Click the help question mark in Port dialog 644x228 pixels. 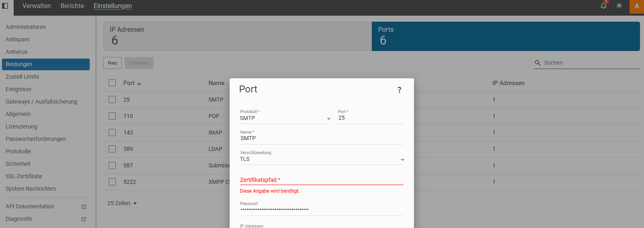pyautogui.click(x=399, y=90)
